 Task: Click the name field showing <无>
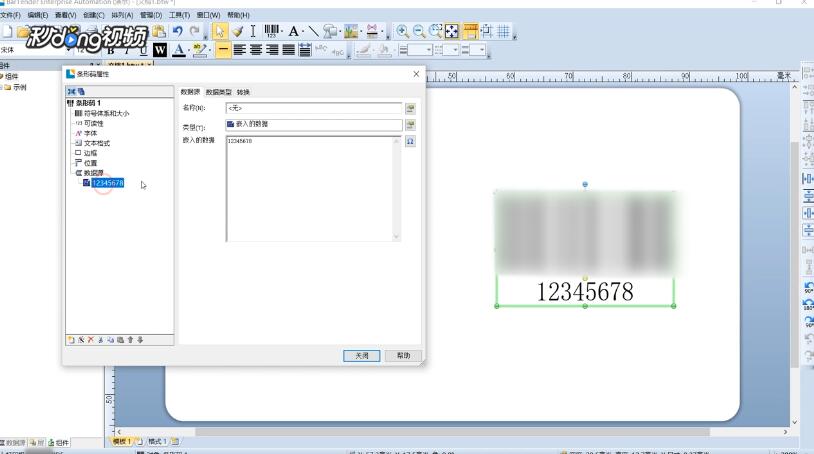click(314, 108)
